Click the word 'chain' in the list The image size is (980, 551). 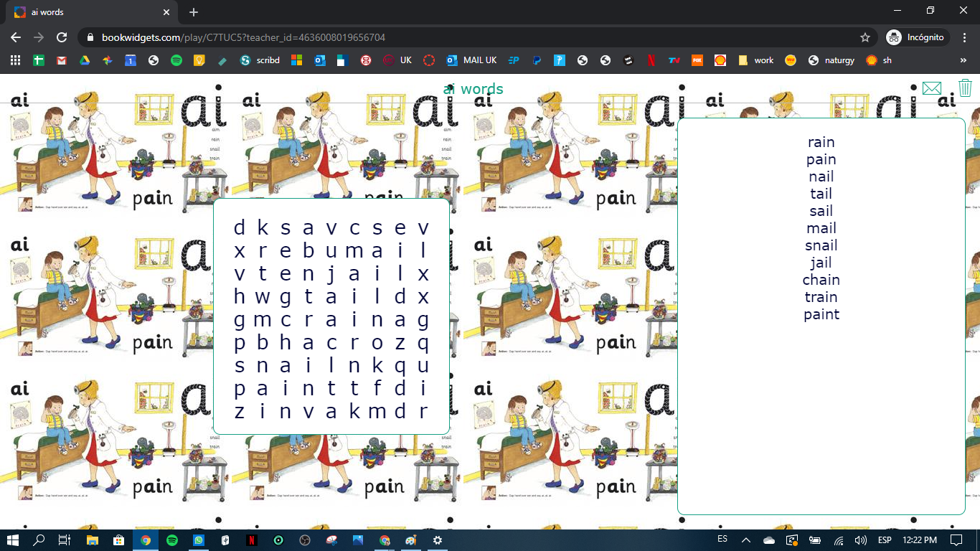click(x=821, y=280)
